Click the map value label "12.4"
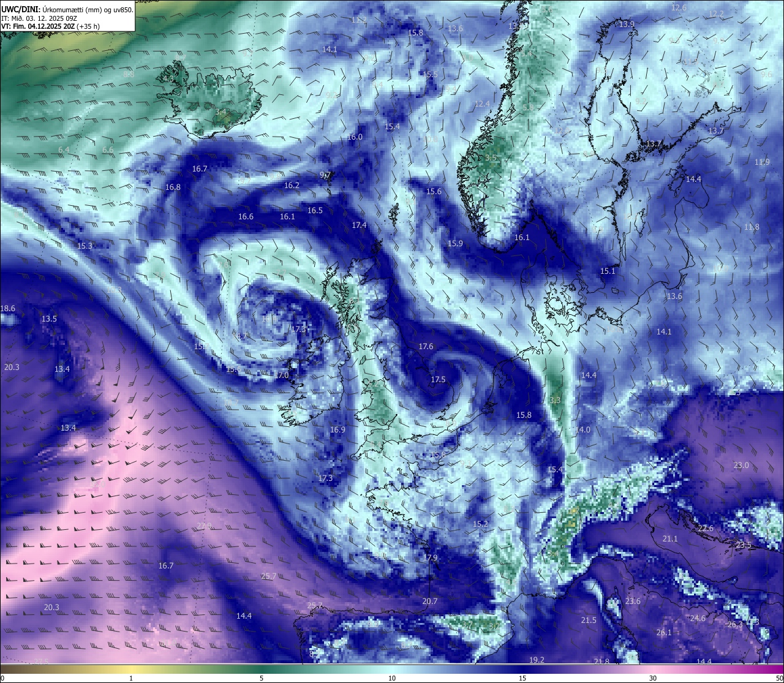The image size is (784, 683). click(x=482, y=104)
